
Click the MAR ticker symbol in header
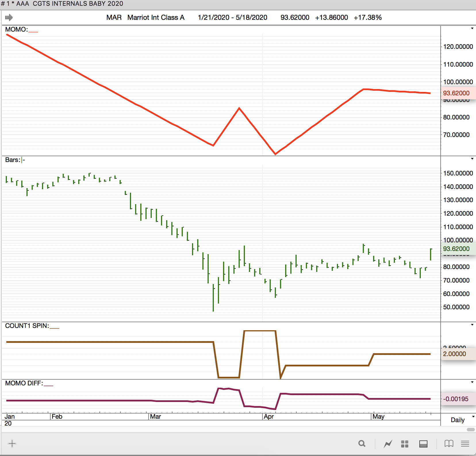coord(114,18)
